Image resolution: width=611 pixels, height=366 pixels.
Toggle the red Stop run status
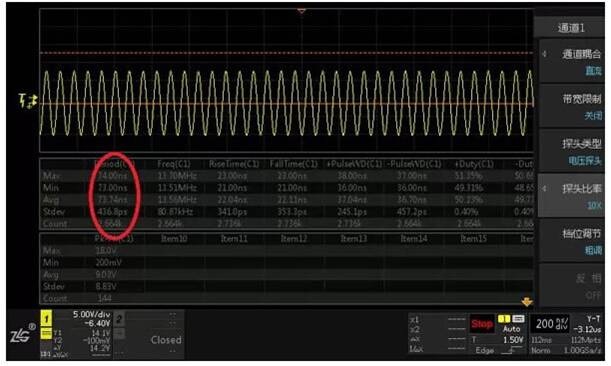pos(482,324)
